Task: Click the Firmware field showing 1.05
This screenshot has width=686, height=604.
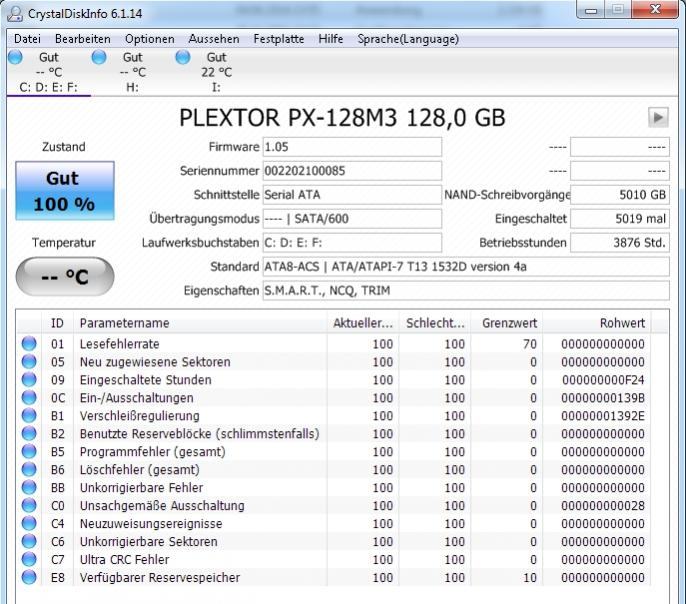Action: [x=352, y=147]
